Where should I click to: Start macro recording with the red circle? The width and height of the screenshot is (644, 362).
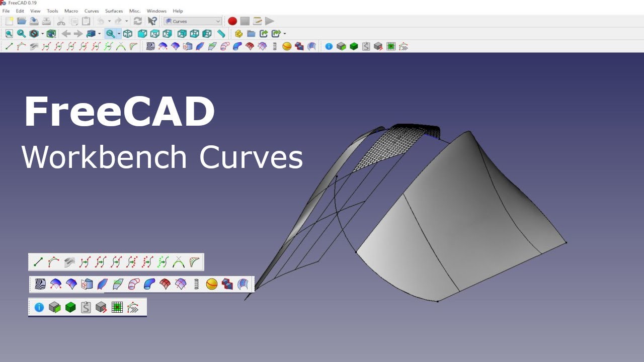(232, 21)
